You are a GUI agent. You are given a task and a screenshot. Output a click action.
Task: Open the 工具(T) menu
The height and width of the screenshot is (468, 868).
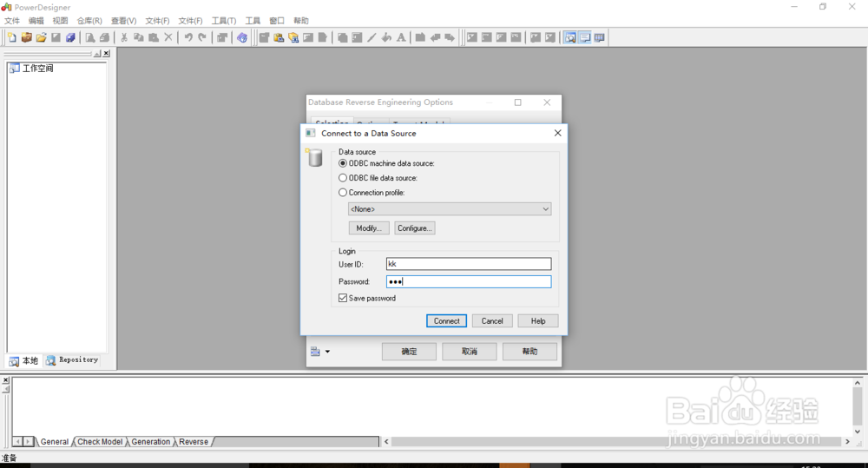tap(224, 21)
